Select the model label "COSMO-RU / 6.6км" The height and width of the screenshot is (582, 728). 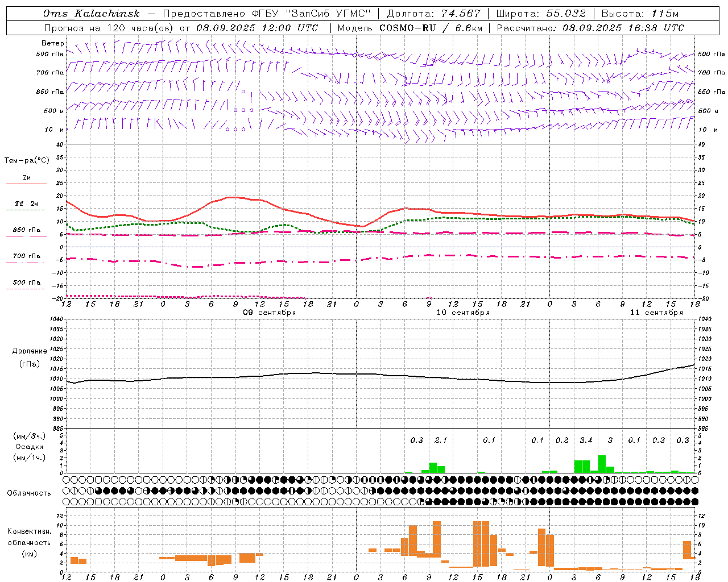[x=431, y=28]
